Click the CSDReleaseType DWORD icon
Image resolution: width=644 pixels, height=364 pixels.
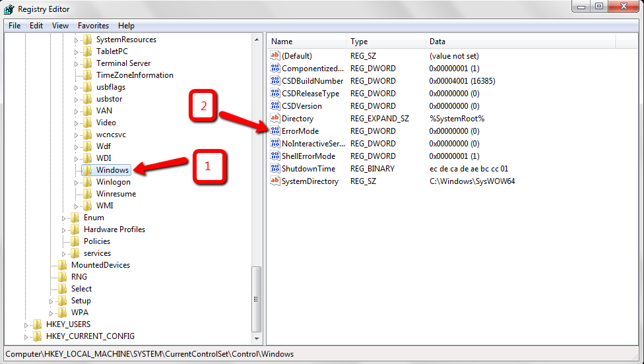point(274,93)
